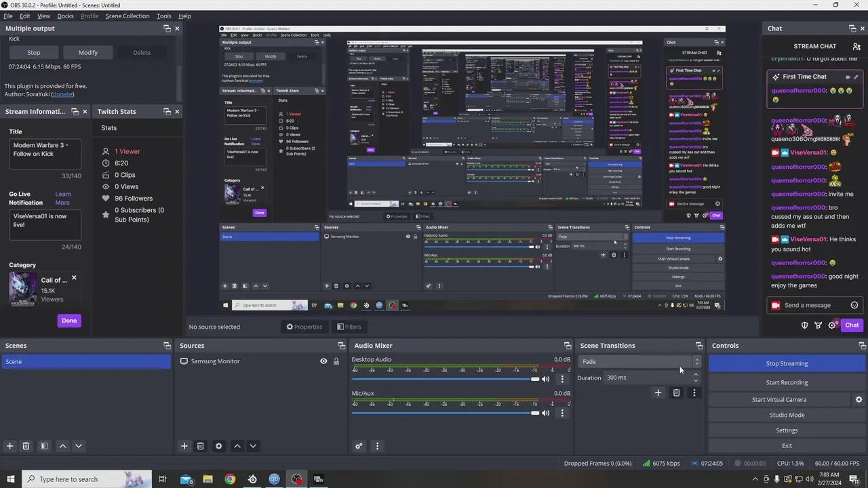Screen dimensions: 868x488
Task: Click the stream Title text field
Action: [x=45, y=154]
